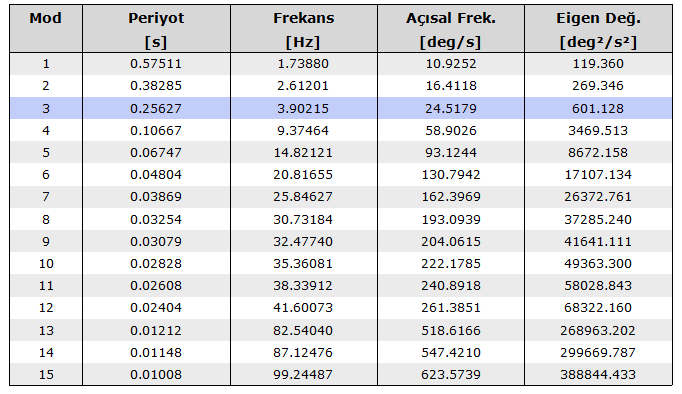Screen dimensions: 682x394
Task: Click frequency value 87.12476
Action: coord(303,353)
